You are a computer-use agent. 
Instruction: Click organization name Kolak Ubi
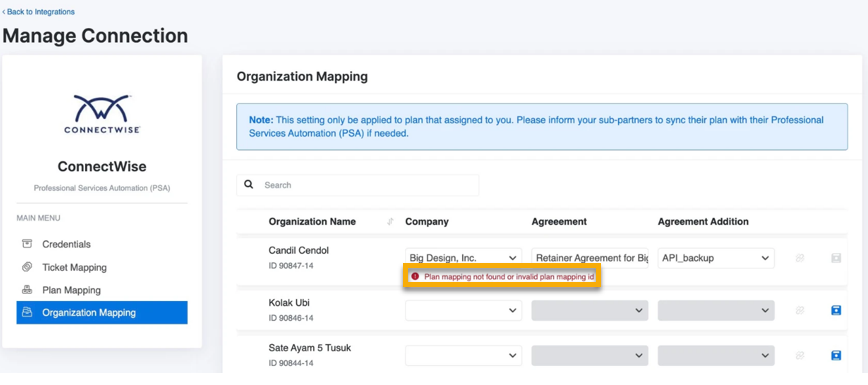click(289, 303)
